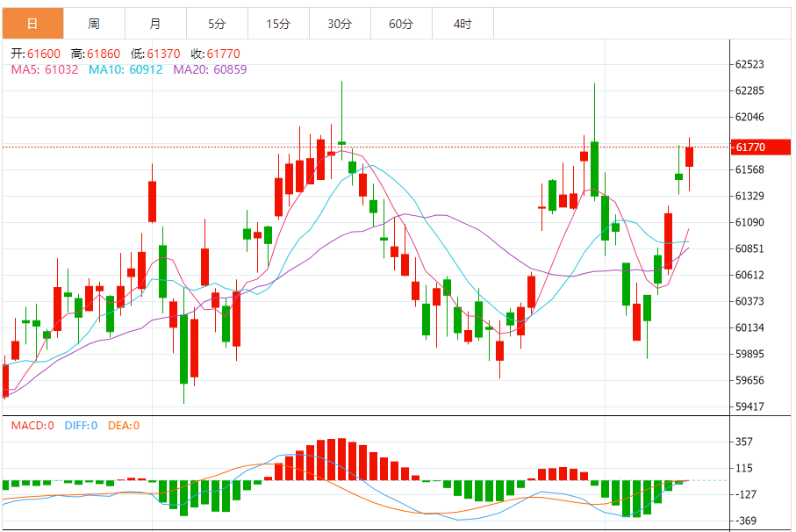Image resolution: width=796 pixels, height=532 pixels.
Task: Click the 61568 price axis label
Action: coord(749,169)
